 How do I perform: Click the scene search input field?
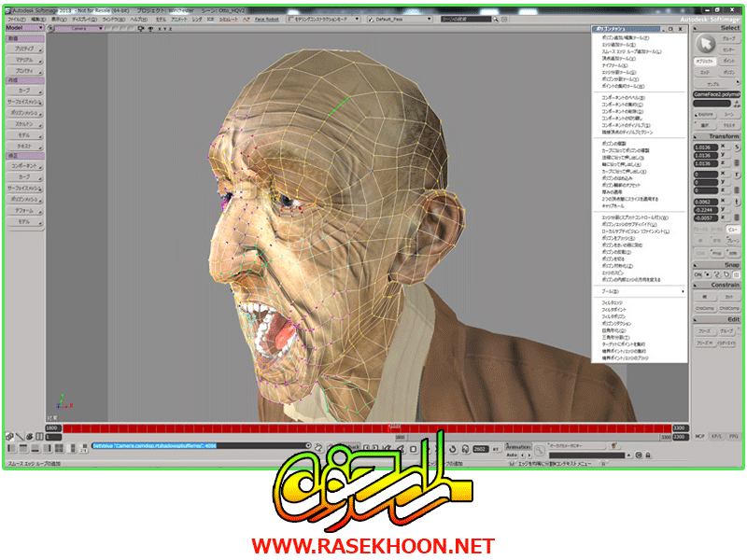[x=465, y=19]
